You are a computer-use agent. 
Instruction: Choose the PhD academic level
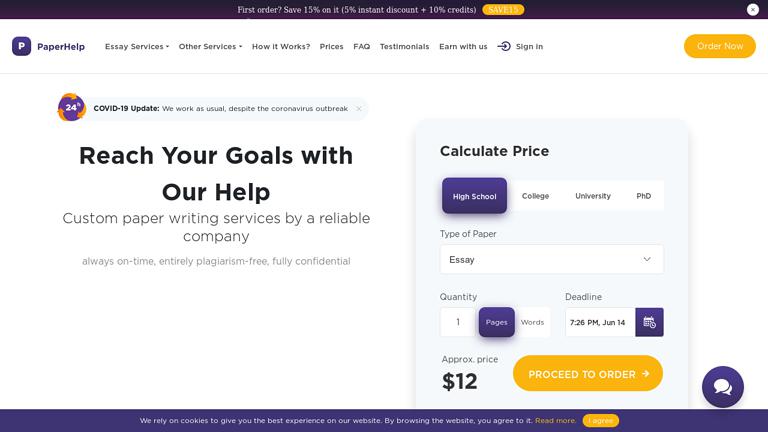click(x=643, y=196)
